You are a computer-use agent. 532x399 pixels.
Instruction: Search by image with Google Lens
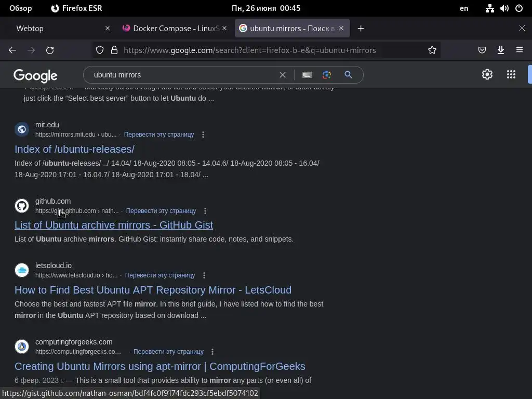[327, 75]
